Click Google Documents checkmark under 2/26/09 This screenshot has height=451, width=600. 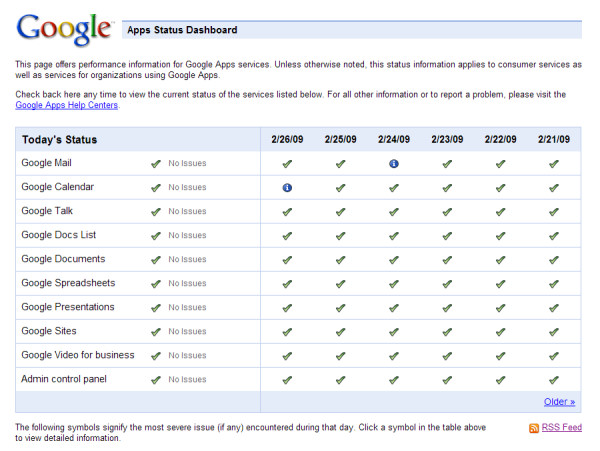287,260
